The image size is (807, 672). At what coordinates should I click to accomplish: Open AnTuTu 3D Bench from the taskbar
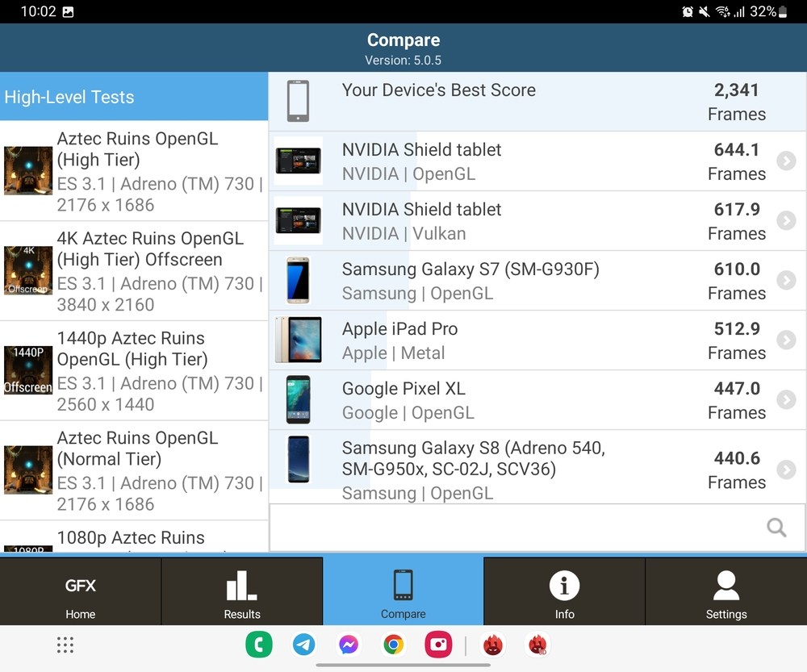pyautogui.click(x=537, y=645)
